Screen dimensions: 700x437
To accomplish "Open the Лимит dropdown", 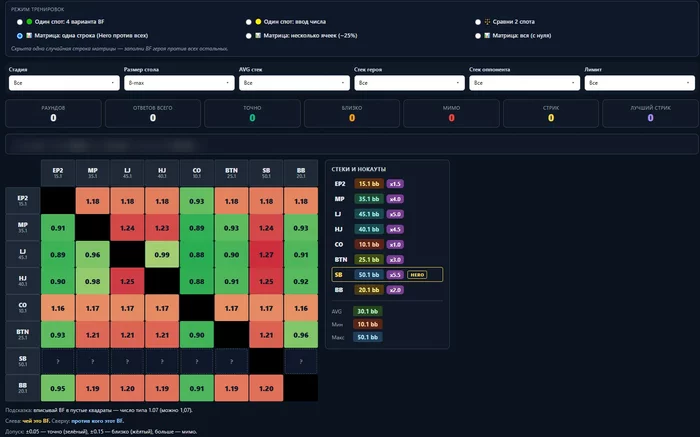I will tap(640, 83).
